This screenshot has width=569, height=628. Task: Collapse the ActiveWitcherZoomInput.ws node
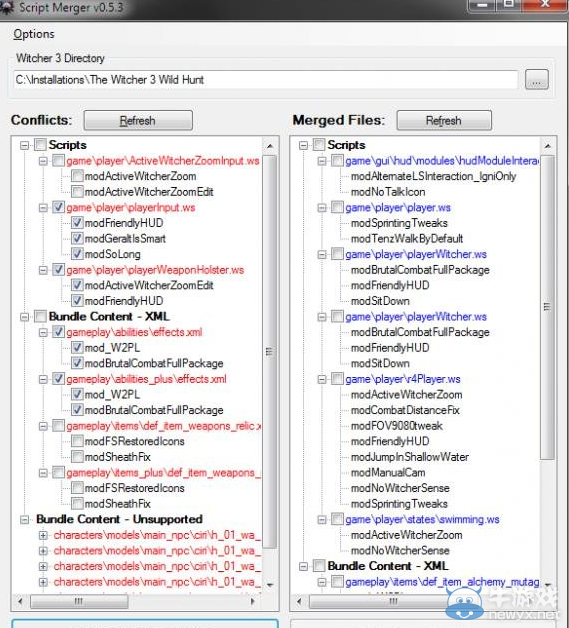tap(43, 161)
